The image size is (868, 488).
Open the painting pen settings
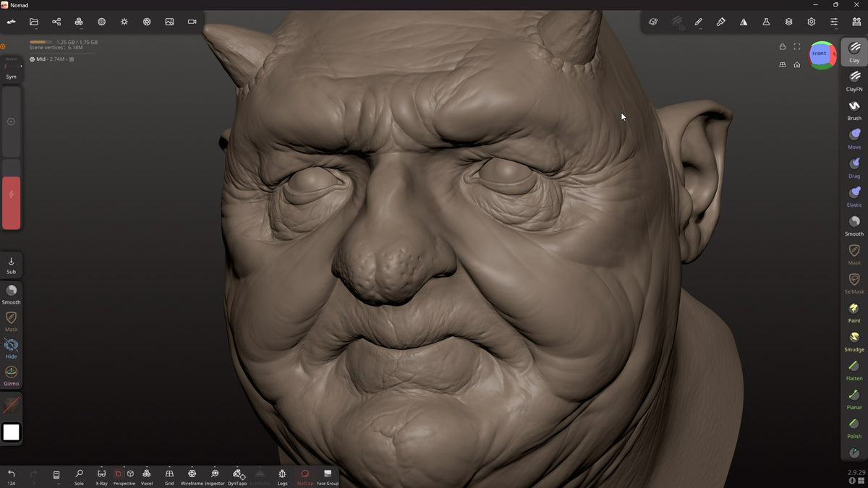click(698, 22)
